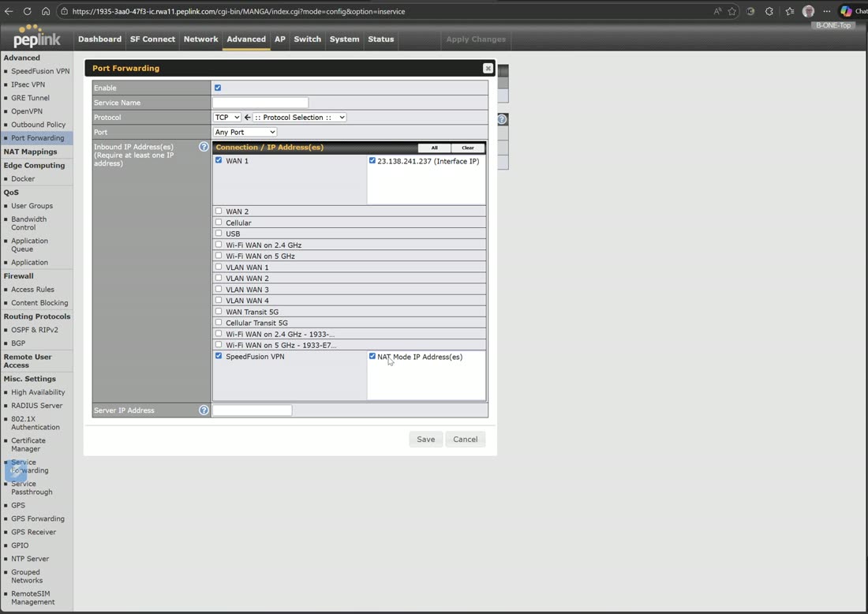
Task: Click the Server IP Address field
Action: 252,410
